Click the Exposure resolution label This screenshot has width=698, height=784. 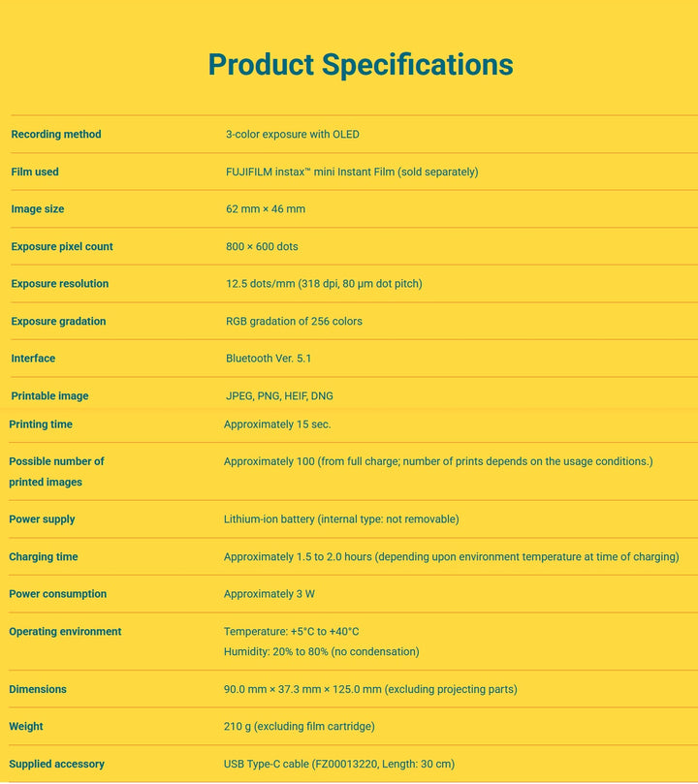click(x=60, y=284)
